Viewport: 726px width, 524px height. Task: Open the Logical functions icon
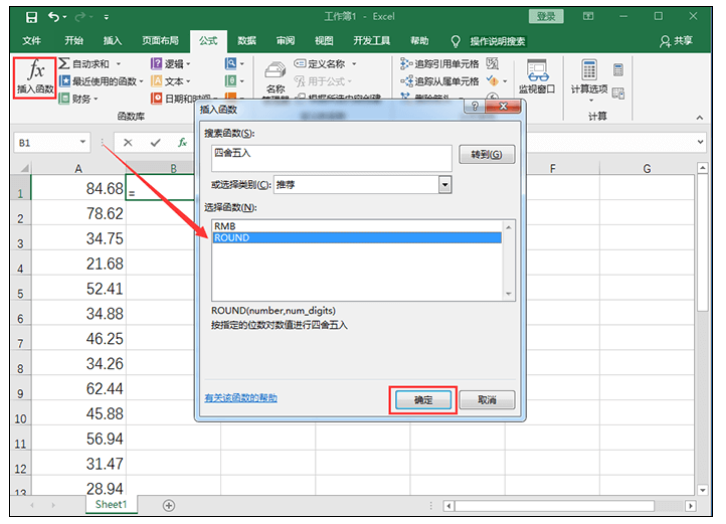pos(156,63)
